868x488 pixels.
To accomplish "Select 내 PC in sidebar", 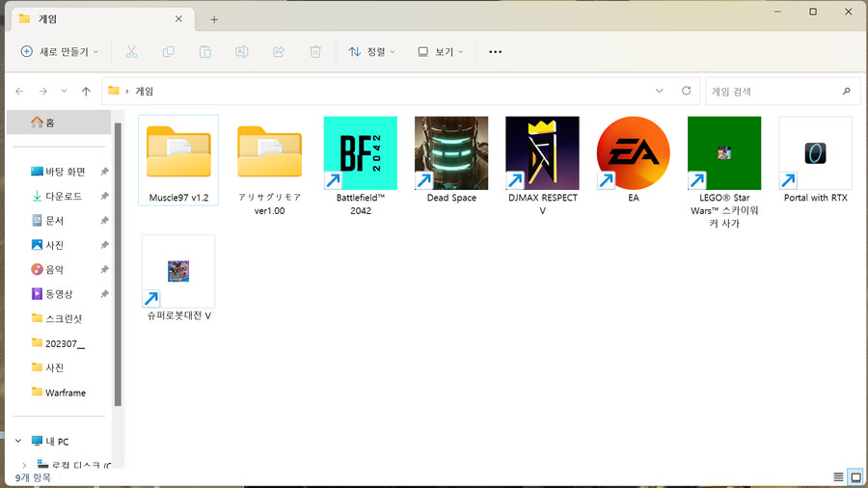I will pos(50,441).
